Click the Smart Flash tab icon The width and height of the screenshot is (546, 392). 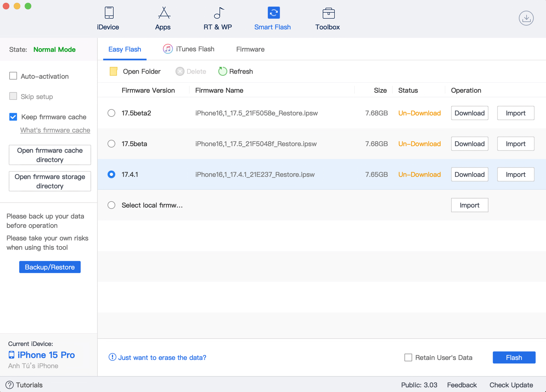pyautogui.click(x=273, y=13)
